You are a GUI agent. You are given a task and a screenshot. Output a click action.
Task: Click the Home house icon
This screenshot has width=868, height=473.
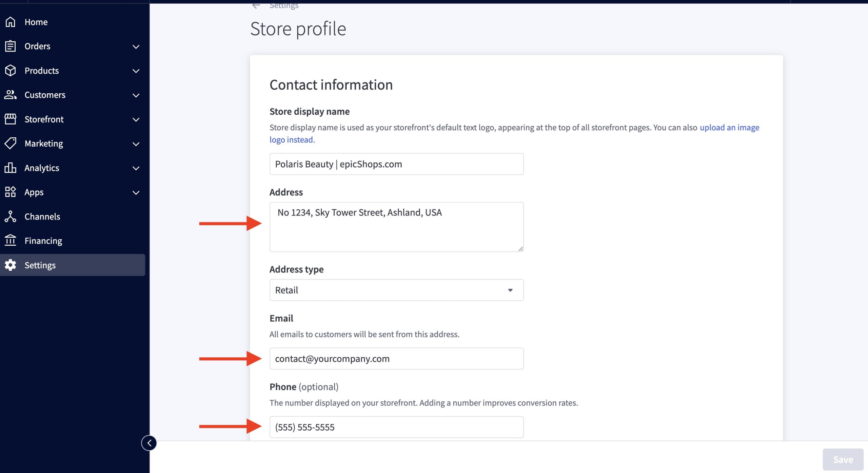[x=10, y=22]
